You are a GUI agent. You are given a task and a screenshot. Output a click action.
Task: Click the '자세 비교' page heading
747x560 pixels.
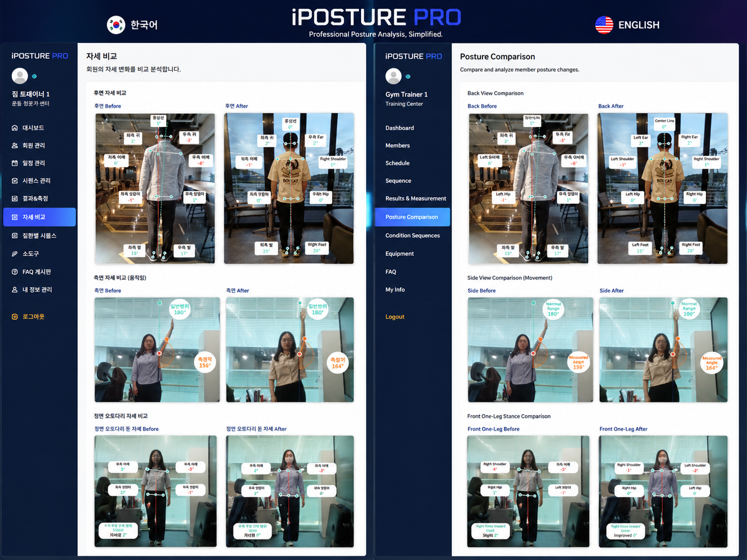click(102, 56)
